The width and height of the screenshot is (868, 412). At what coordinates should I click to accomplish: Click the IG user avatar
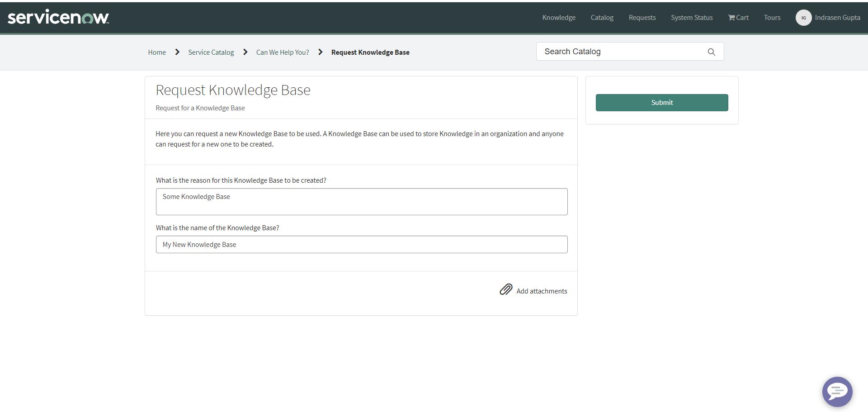tap(803, 18)
